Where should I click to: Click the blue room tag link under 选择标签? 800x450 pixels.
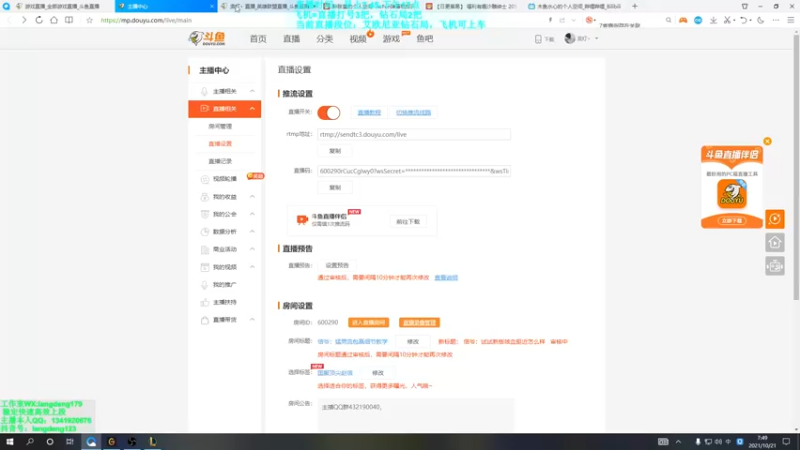(335, 373)
